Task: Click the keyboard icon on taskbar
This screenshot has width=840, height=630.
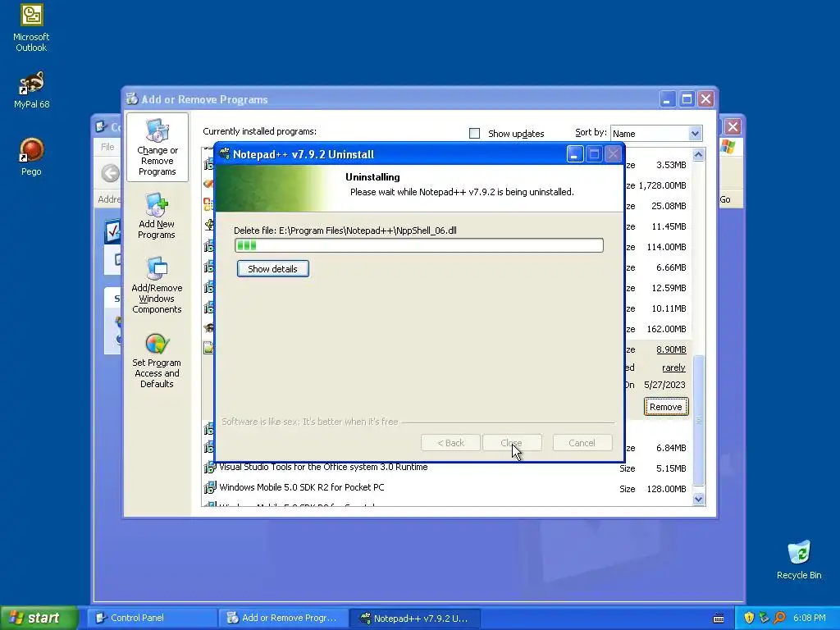Action: click(719, 619)
